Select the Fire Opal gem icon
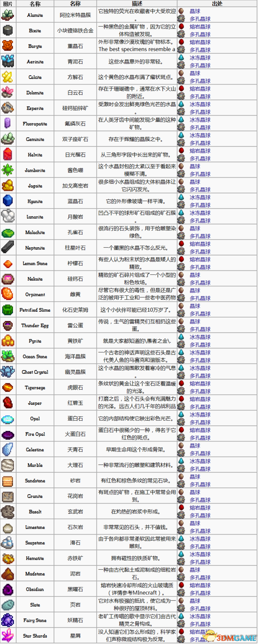The height and width of the screenshot is (644, 258). pyautogui.click(x=8, y=434)
